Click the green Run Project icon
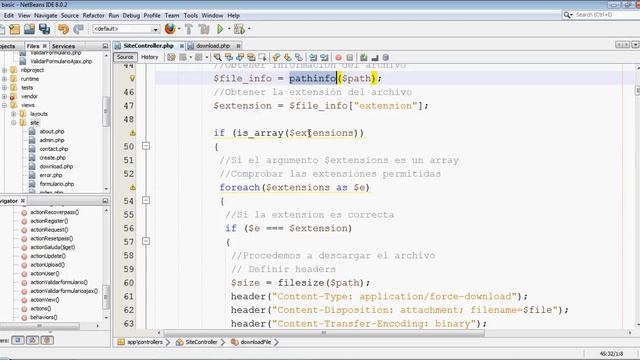The height and width of the screenshot is (360, 640). 220,29
